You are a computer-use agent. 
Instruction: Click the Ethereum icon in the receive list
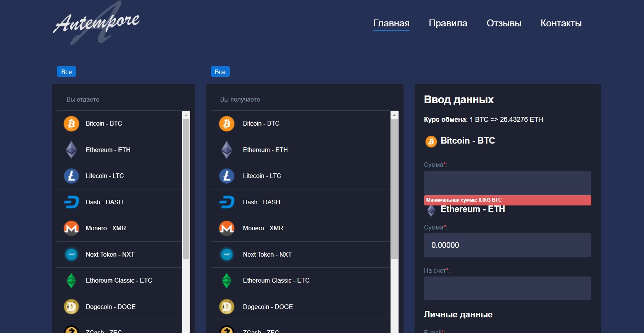tap(227, 150)
